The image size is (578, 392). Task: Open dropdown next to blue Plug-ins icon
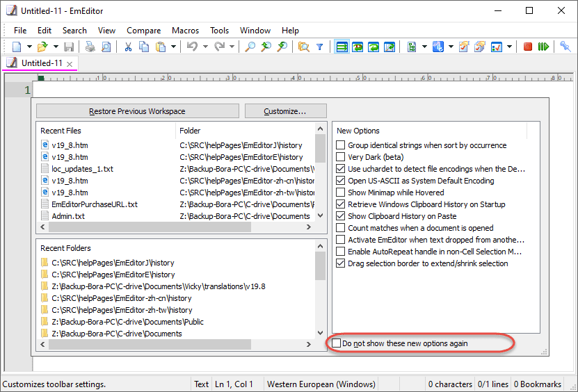coord(451,47)
